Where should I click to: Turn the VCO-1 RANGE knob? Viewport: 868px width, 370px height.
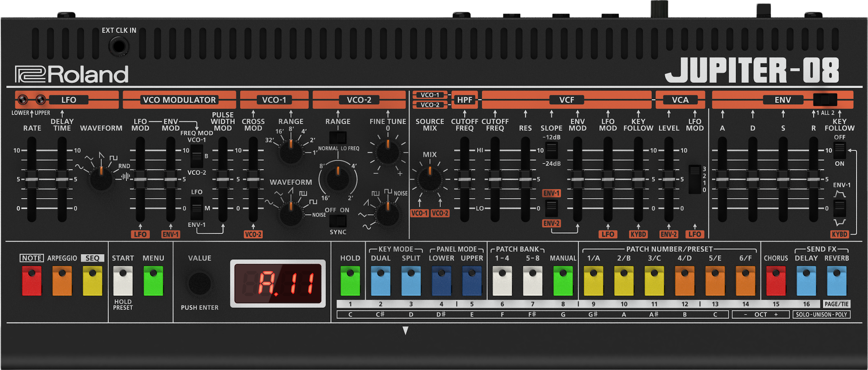(x=290, y=151)
